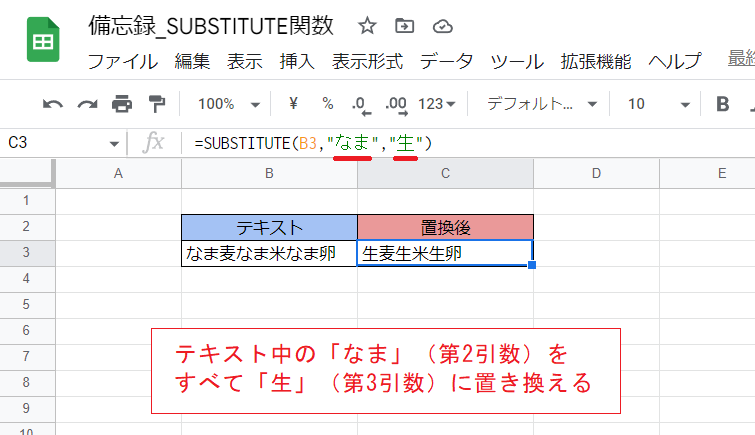This screenshot has height=435, width=755.
Task: Select column B header
Action: (269, 173)
